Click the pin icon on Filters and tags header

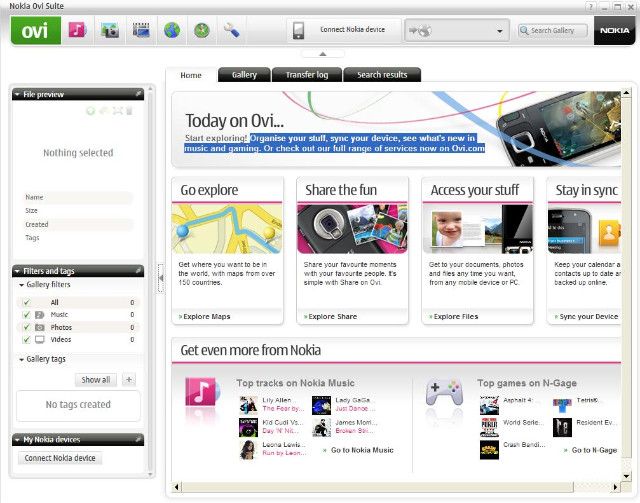tap(138, 270)
